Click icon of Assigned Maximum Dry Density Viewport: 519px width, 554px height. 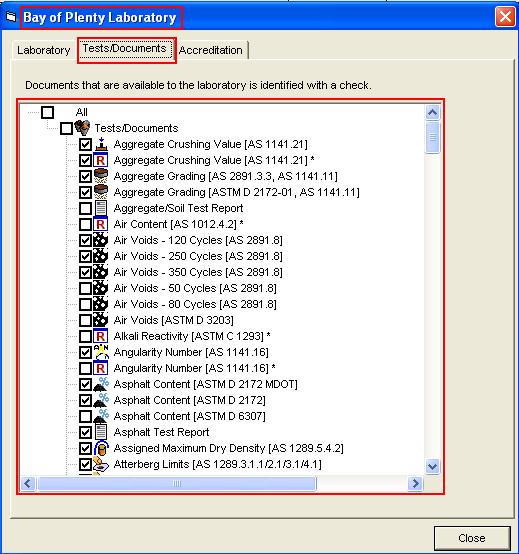(x=101, y=448)
